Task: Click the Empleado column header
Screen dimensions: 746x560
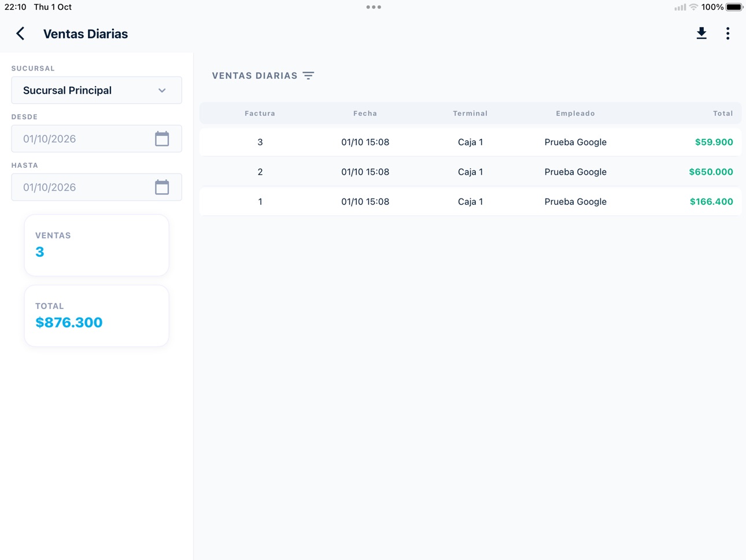Action: [x=575, y=113]
